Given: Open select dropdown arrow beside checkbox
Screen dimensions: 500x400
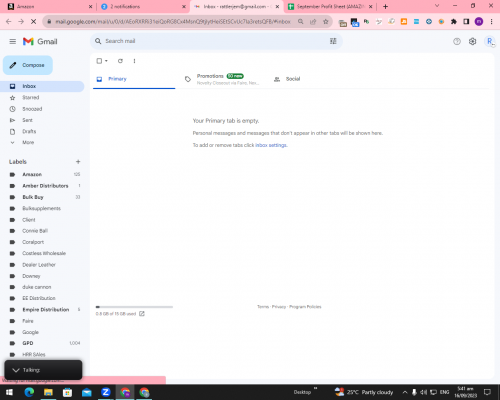Looking at the screenshot, I should (x=106, y=61).
